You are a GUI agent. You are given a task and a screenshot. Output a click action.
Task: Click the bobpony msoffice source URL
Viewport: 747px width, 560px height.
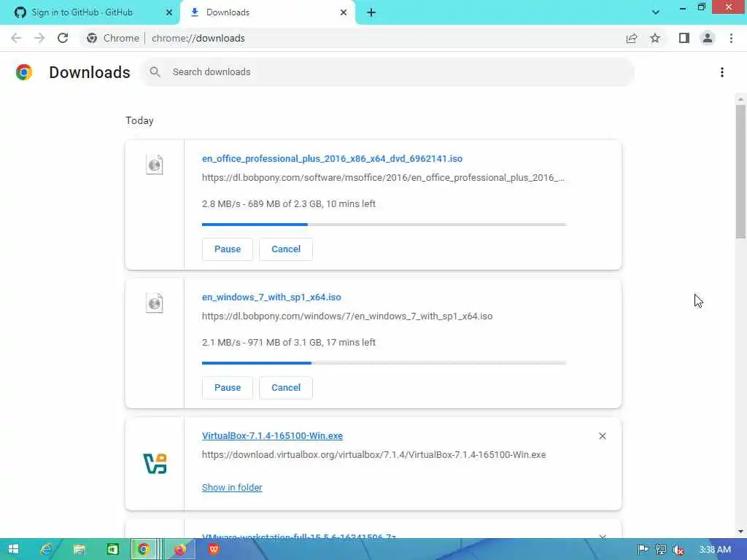(383, 178)
